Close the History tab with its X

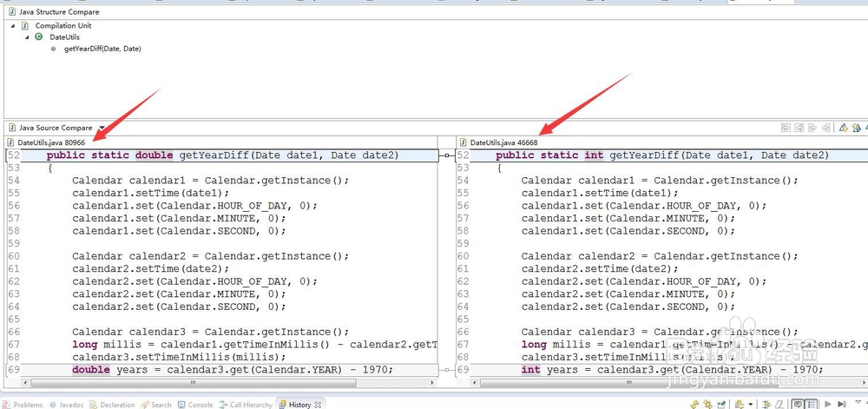click(x=319, y=405)
